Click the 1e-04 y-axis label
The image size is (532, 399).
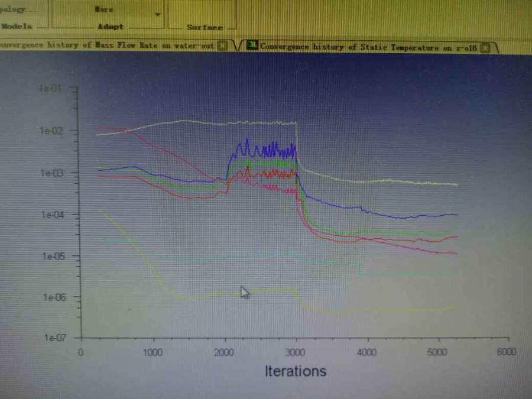[x=53, y=215]
